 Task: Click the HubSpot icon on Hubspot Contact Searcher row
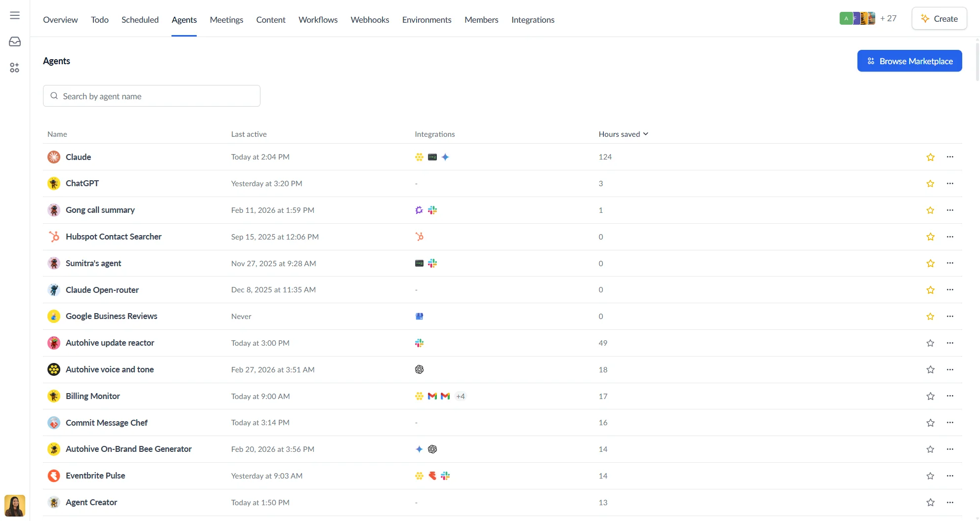click(x=419, y=237)
